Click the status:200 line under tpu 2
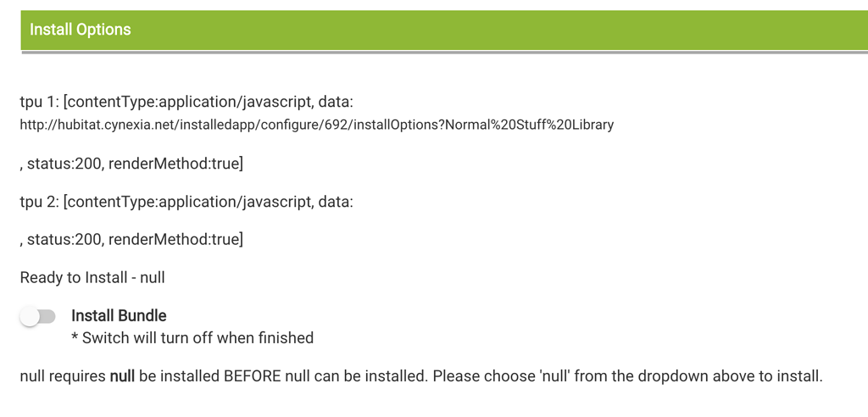Viewport: 868px width, 417px height. coord(131,240)
